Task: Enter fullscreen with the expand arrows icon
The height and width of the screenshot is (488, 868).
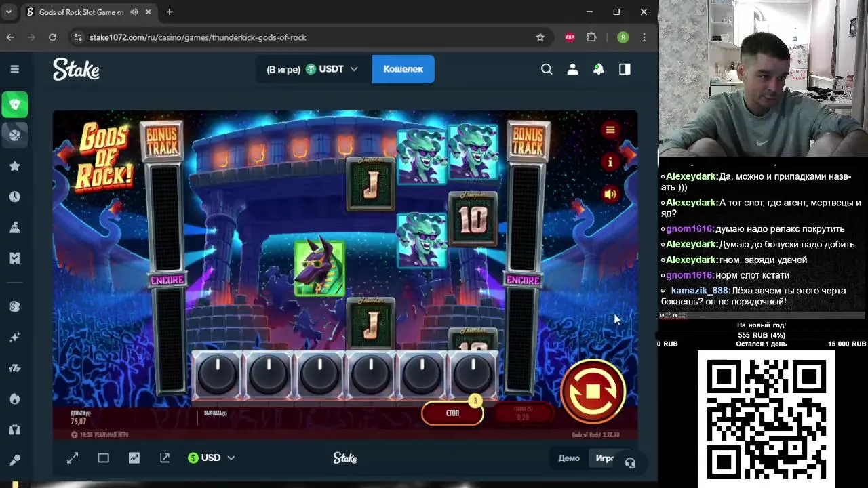Action: click(73, 458)
